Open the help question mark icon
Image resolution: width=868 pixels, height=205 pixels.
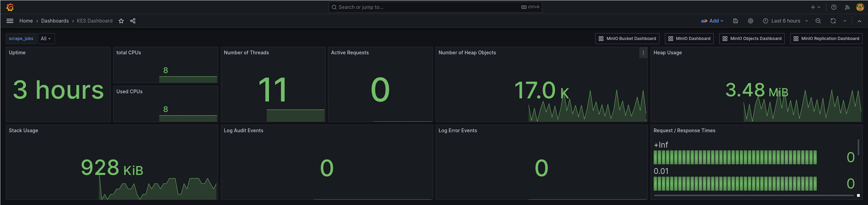tap(834, 7)
